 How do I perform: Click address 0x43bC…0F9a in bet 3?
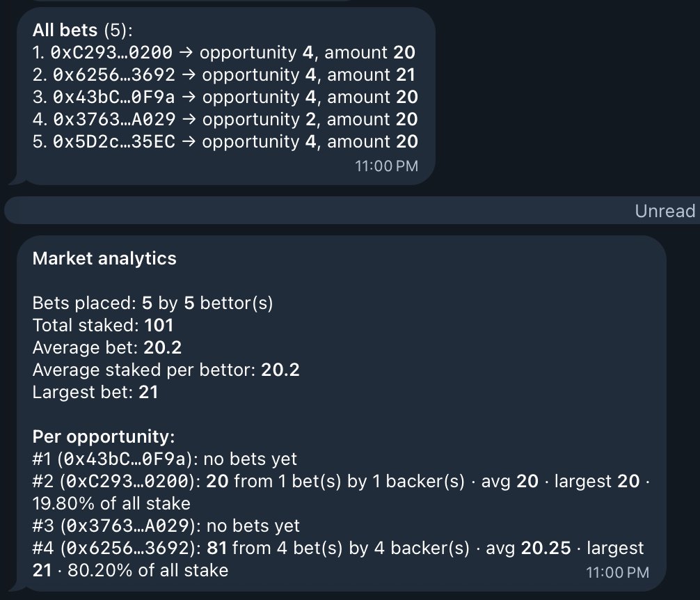pyautogui.click(x=114, y=97)
